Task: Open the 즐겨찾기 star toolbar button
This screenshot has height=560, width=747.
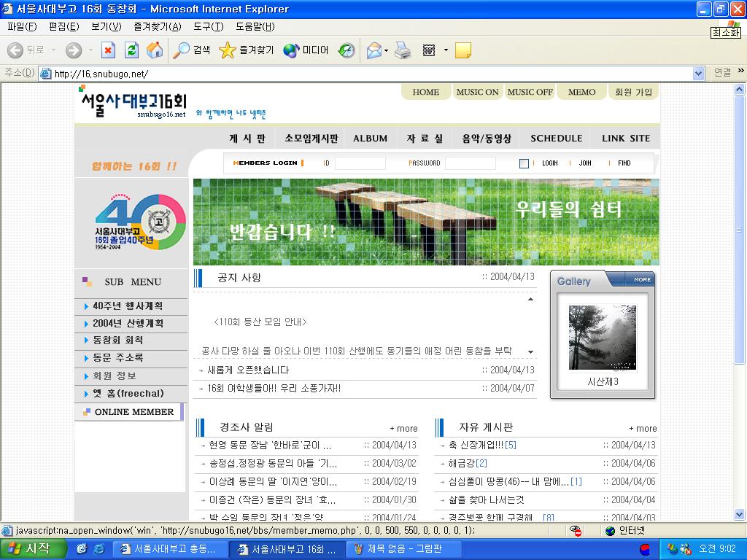Action: point(247,50)
